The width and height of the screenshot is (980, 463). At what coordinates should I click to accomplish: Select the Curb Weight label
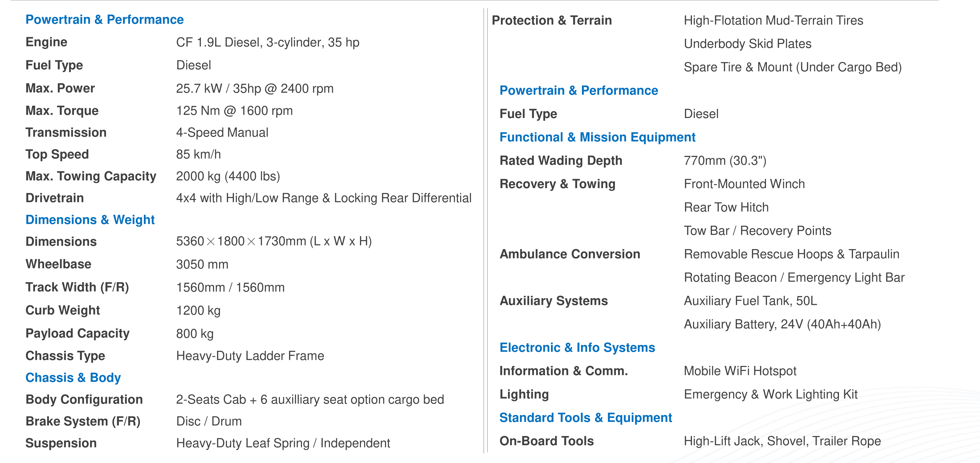point(62,310)
